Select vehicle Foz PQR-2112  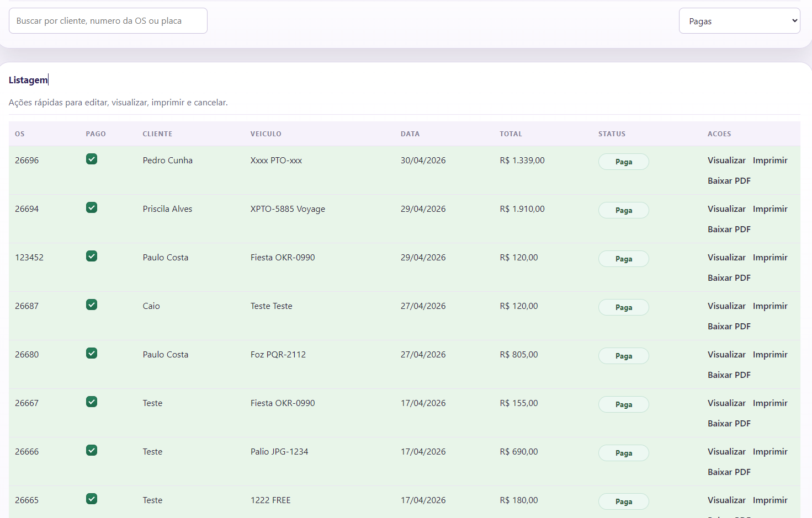tap(278, 355)
